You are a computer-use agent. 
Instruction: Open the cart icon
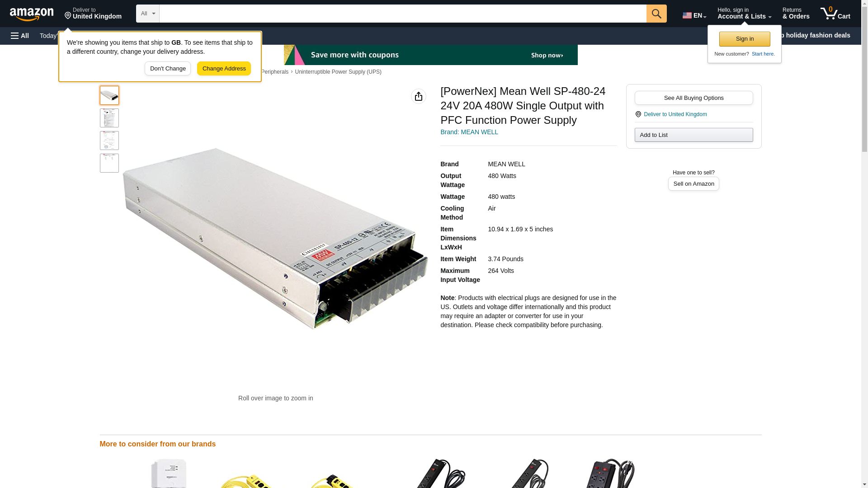click(835, 14)
